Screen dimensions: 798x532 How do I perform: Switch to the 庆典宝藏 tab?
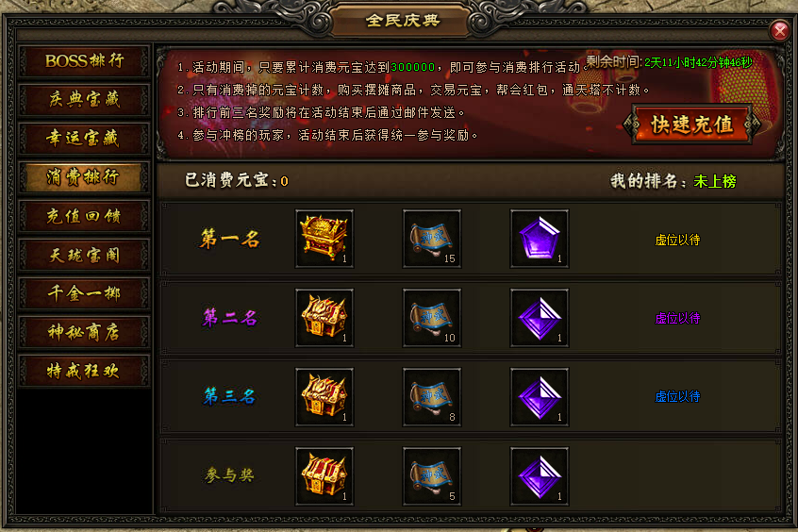84,100
